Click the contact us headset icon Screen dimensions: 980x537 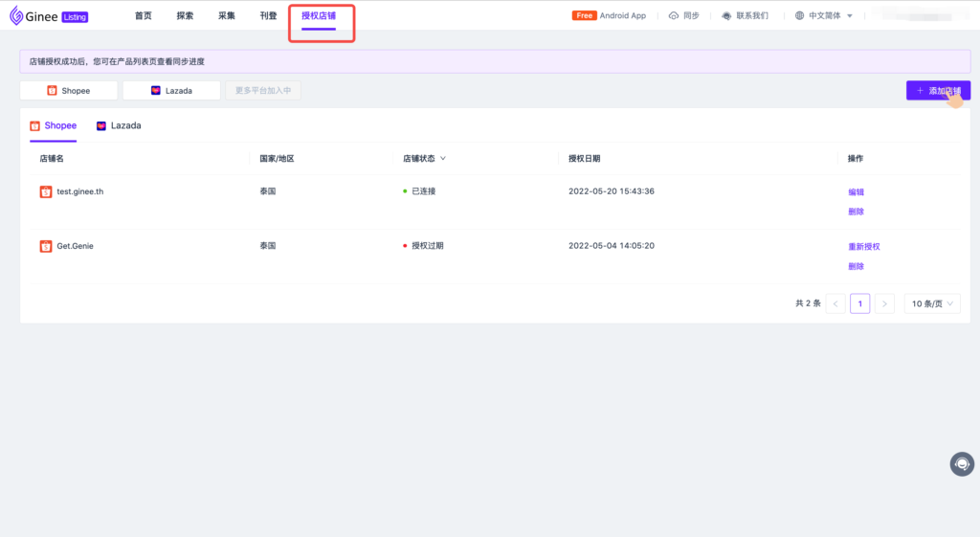point(727,15)
